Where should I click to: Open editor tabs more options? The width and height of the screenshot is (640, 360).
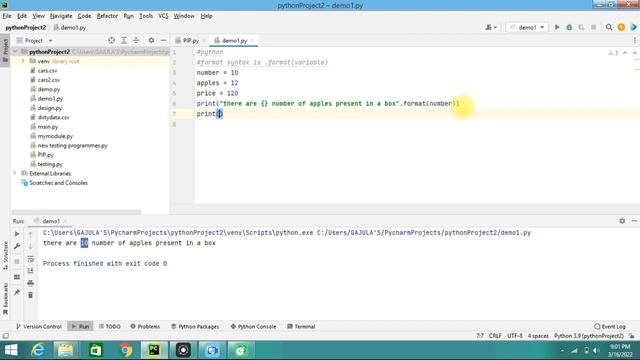point(635,40)
